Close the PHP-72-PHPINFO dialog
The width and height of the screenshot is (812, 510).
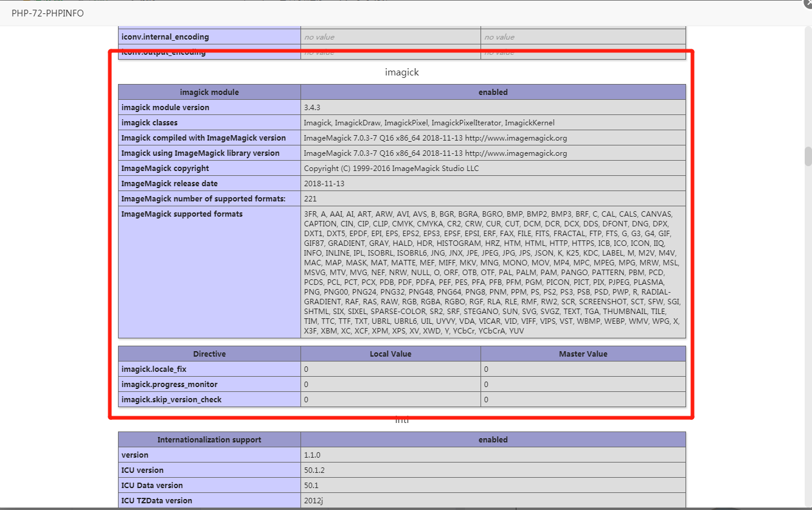pyautogui.click(x=808, y=3)
